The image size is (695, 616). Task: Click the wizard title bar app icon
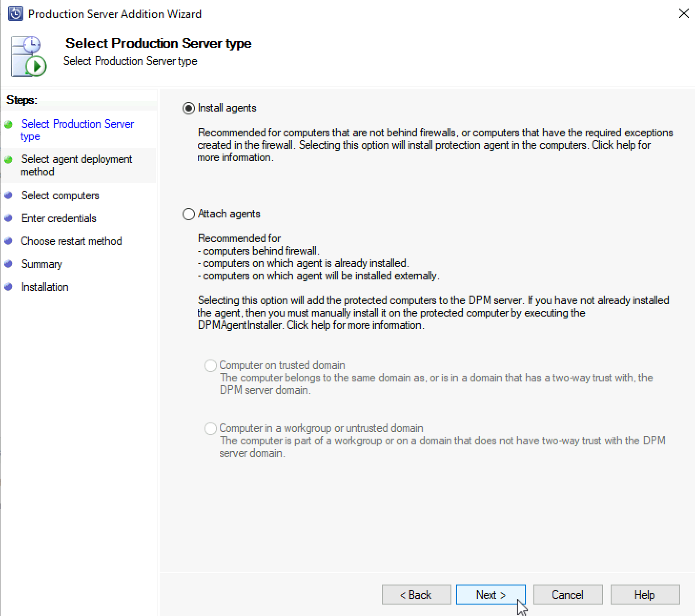pos(15,14)
